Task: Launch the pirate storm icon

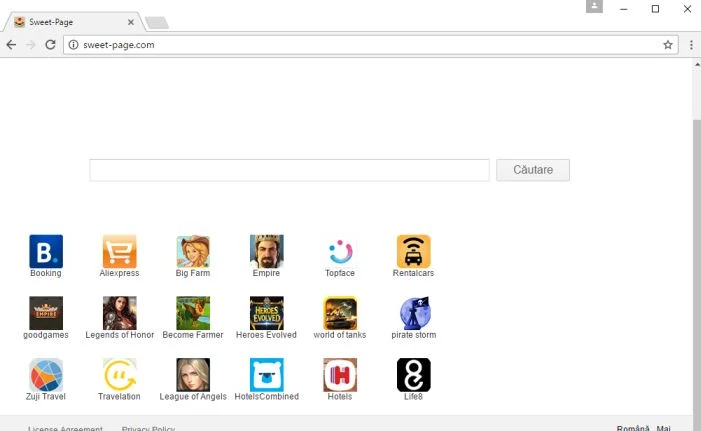Action: pos(414,313)
